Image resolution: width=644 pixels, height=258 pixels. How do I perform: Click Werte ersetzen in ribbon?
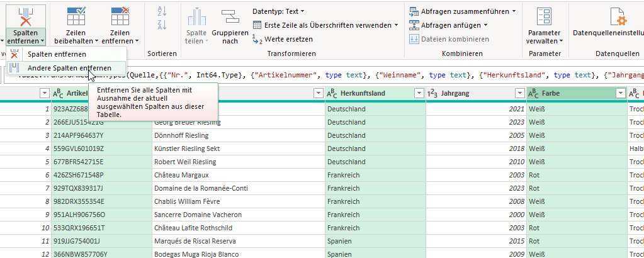tap(287, 39)
